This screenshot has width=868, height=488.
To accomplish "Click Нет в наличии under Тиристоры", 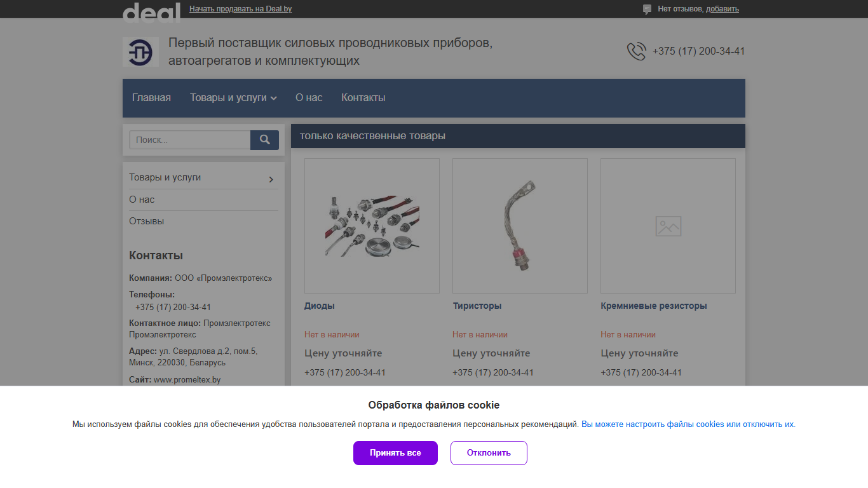I will click(x=480, y=335).
